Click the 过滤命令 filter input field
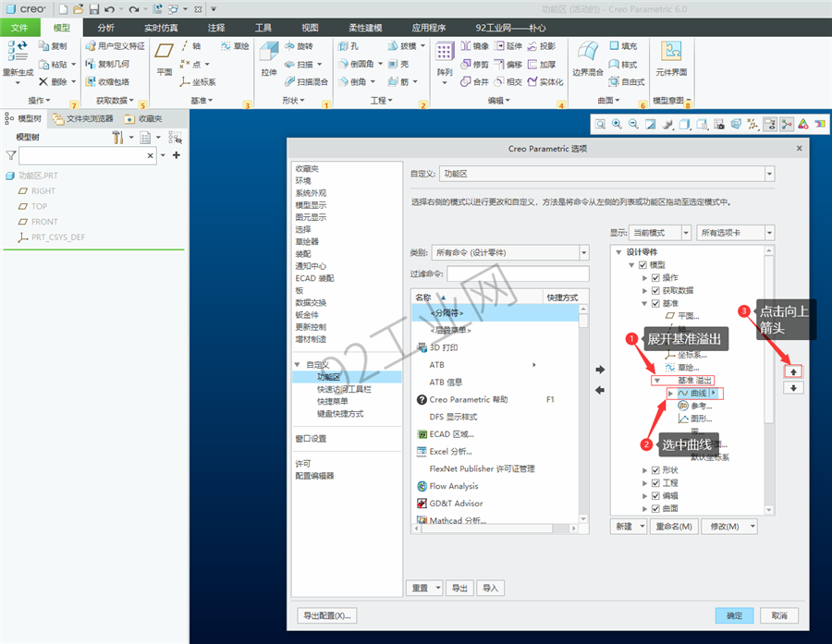Screen dimensions: 832x644 click(x=518, y=273)
